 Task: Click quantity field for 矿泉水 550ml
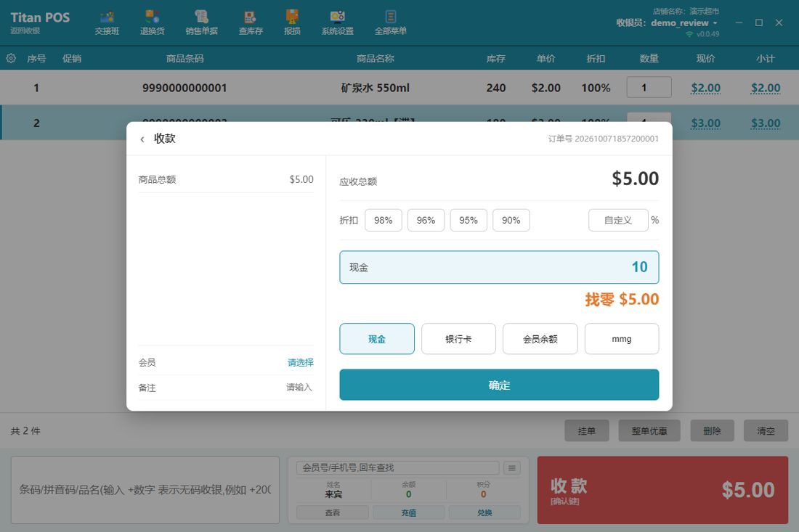pyautogui.click(x=649, y=88)
